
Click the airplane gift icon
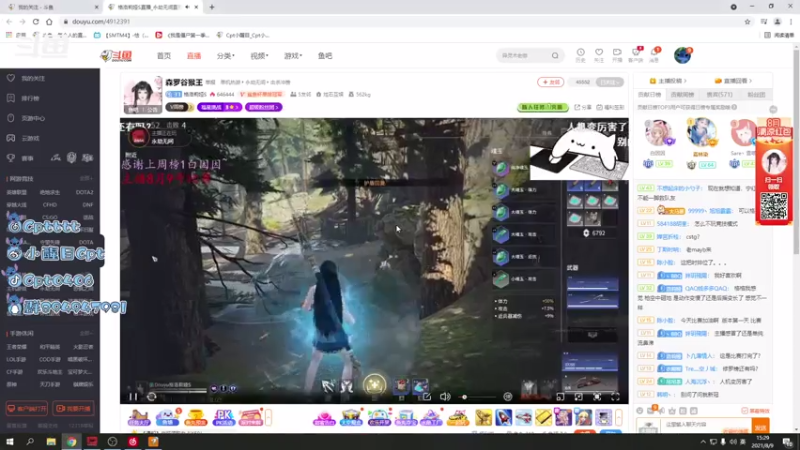point(523,417)
